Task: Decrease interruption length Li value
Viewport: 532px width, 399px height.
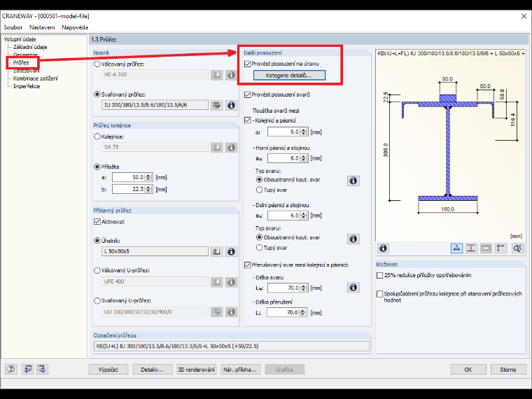Action: [303, 314]
